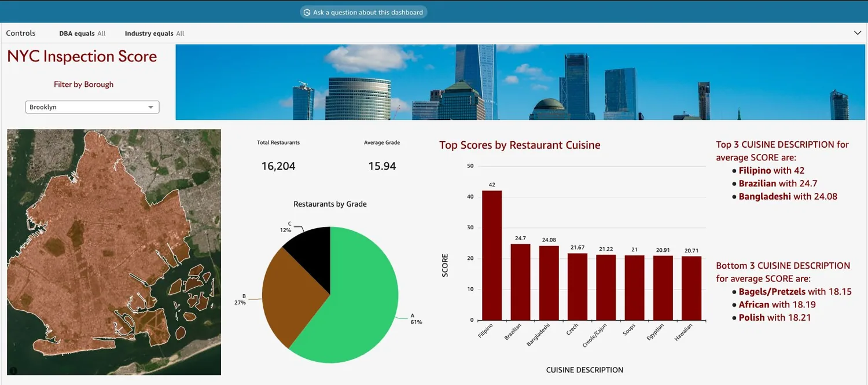Select the green grade A pie slice
Viewport: 868px width, 385px height.
point(359,295)
